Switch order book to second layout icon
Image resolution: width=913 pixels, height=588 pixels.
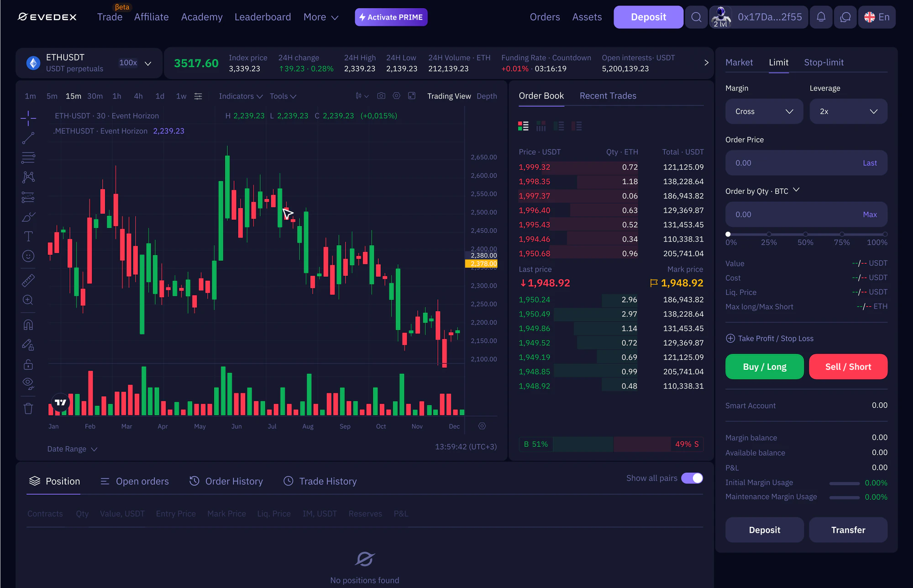tap(541, 126)
